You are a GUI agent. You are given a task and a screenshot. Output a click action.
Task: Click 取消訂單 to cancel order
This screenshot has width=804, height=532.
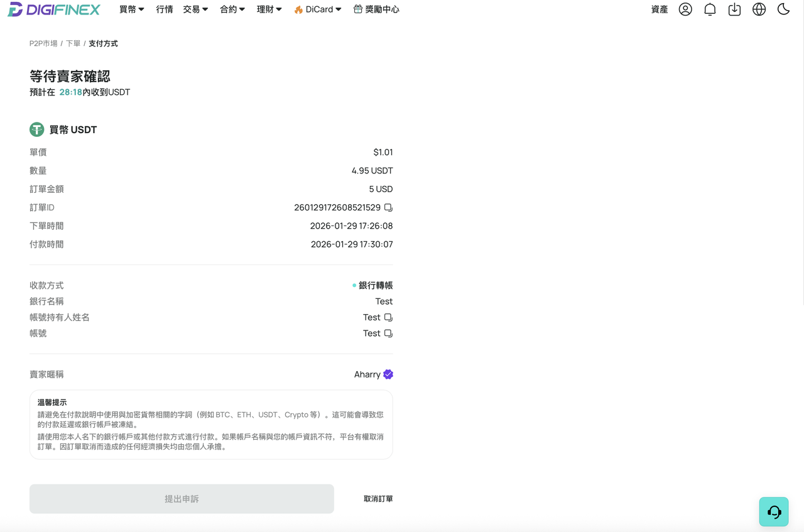[378, 499]
